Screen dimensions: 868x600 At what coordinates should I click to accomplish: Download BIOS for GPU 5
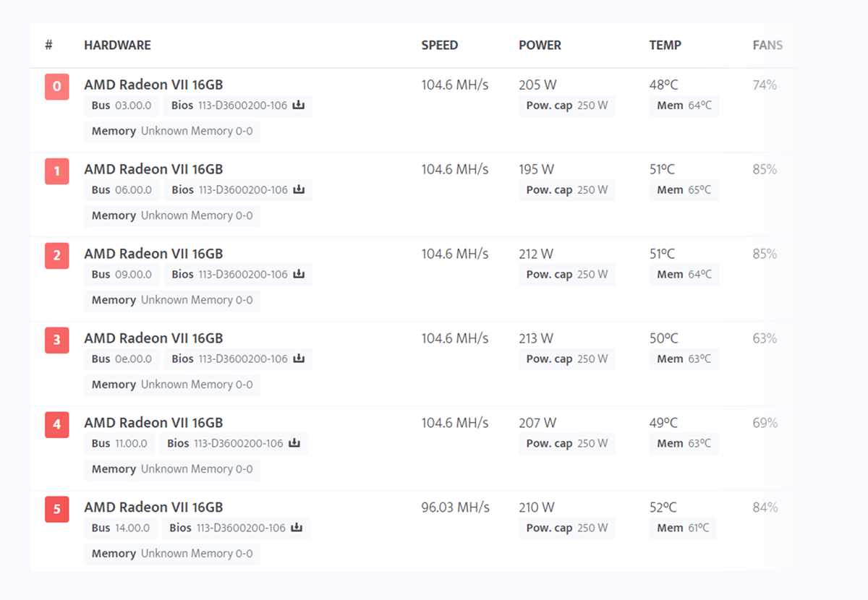tap(297, 528)
